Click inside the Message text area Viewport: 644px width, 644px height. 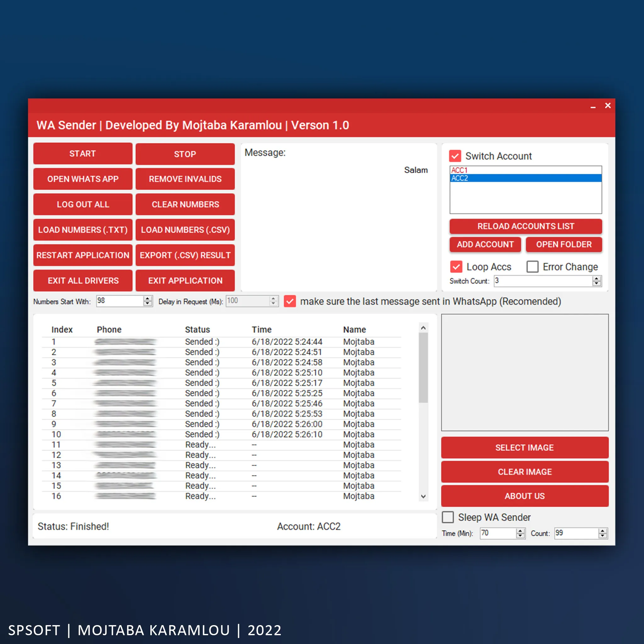click(x=338, y=227)
